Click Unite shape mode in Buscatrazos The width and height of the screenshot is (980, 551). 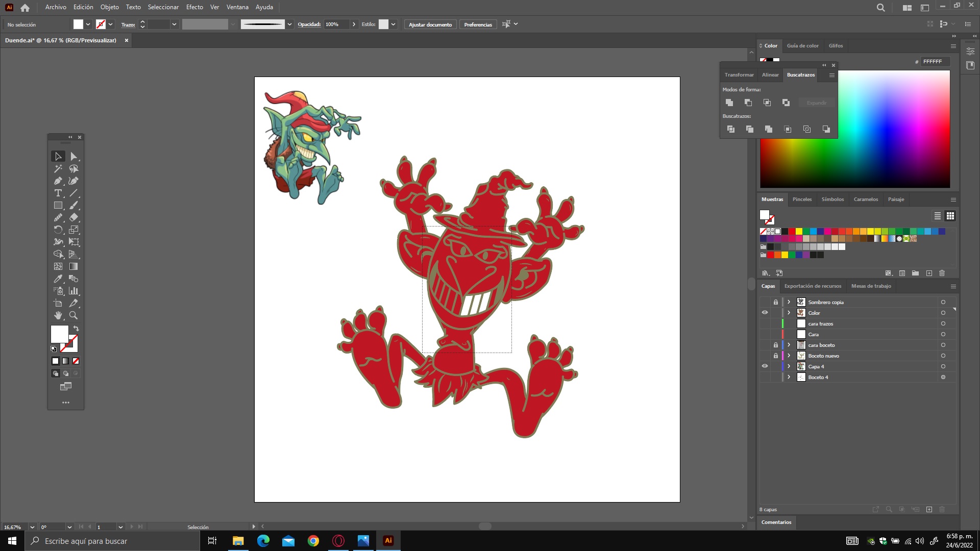(x=729, y=103)
